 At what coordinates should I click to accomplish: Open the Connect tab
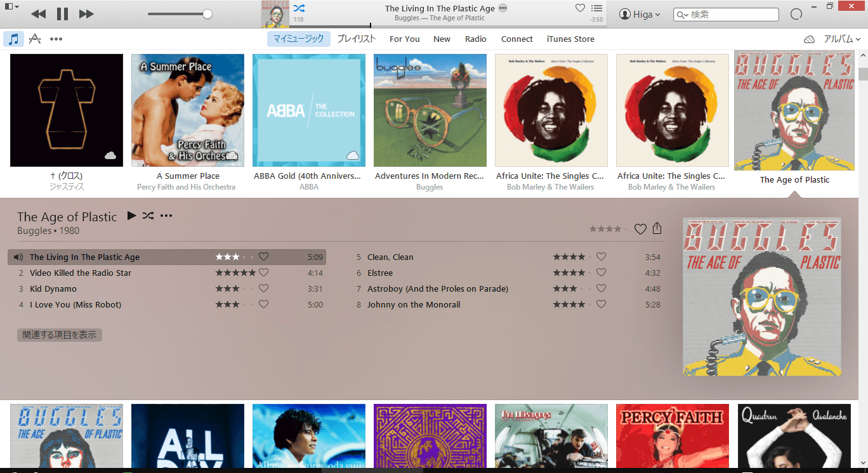(x=517, y=39)
